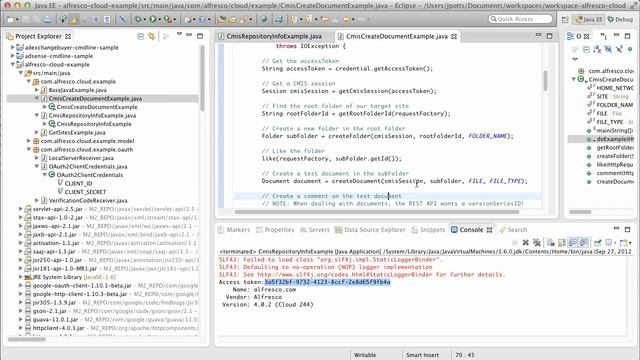640x360 pixels.
Task: Close the CmisCreateDocumentExample.java editor tab
Action: 454,36
